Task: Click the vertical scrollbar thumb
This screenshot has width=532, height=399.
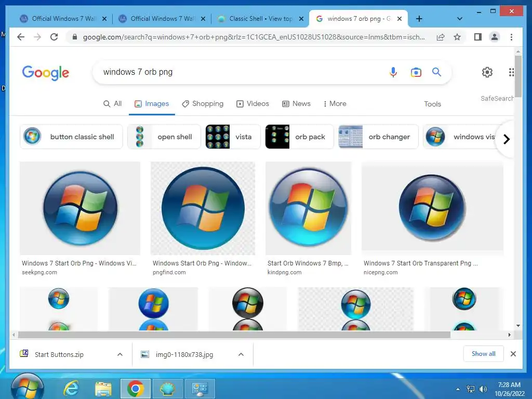Action: (x=518, y=76)
